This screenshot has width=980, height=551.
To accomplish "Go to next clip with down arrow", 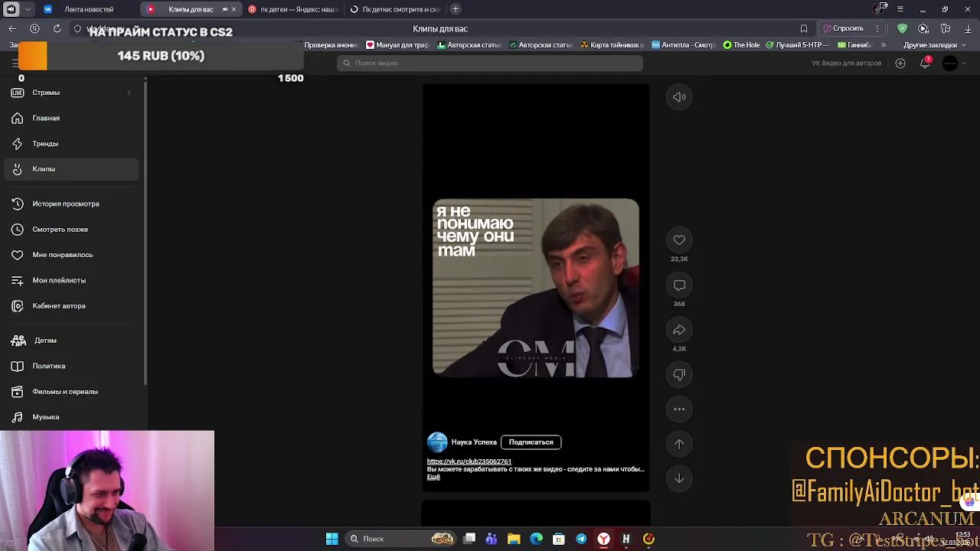I will (x=679, y=478).
